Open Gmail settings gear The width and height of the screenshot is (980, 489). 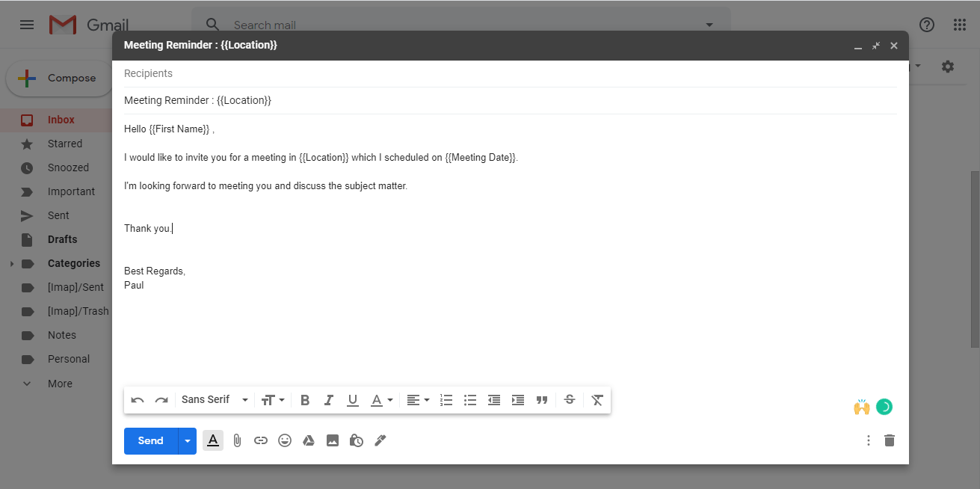click(x=948, y=67)
